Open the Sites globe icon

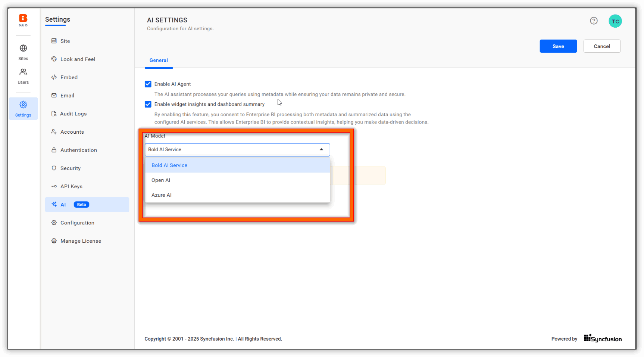point(23,48)
